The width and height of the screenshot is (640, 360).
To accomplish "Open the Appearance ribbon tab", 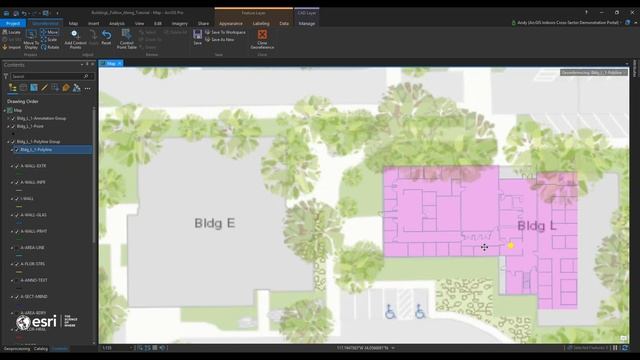I will [x=231, y=24].
